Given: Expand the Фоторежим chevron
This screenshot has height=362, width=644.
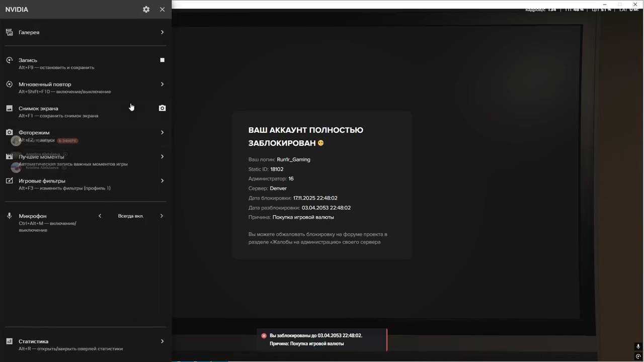Looking at the screenshot, I should tap(162, 133).
